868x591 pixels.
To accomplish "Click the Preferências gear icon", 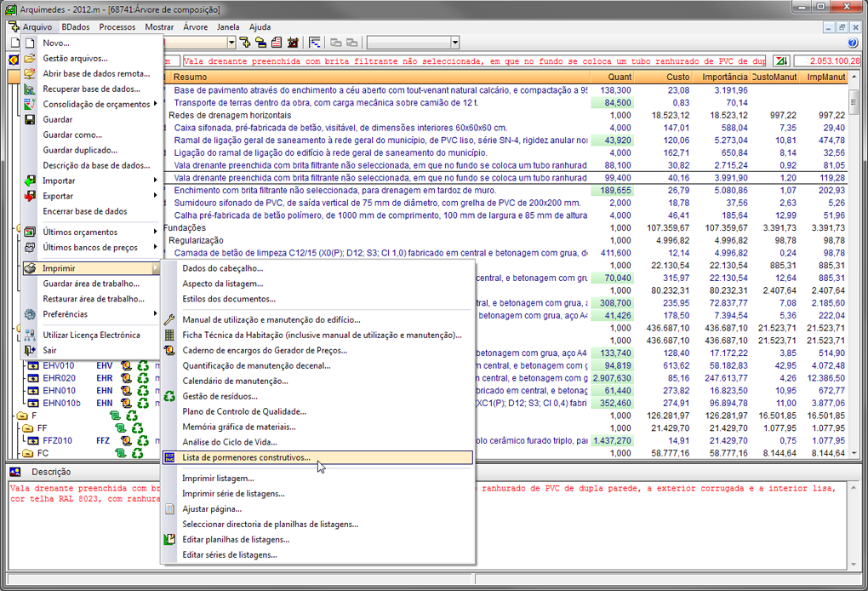I will pos(30,314).
